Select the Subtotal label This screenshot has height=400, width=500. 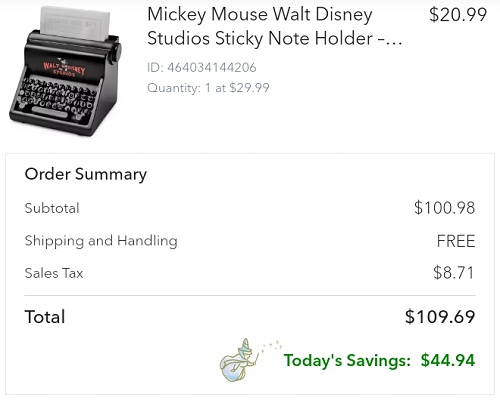pos(52,208)
